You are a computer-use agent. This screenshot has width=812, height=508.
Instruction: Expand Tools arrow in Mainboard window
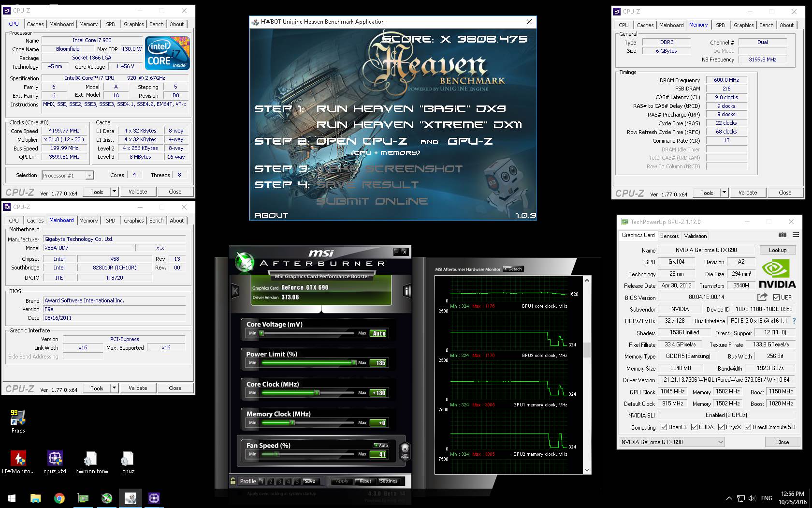pyautogui.click(x=114, y=388)
